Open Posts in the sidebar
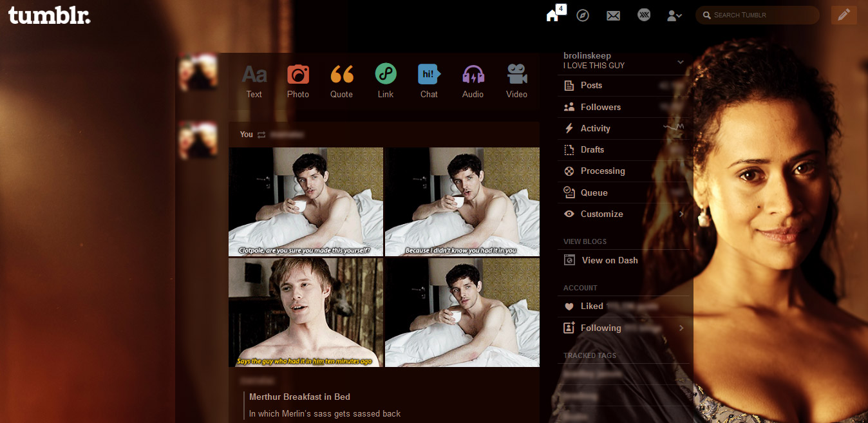This screenshot has height=423, width=868. pyautogui.click(x=591, y=85)
